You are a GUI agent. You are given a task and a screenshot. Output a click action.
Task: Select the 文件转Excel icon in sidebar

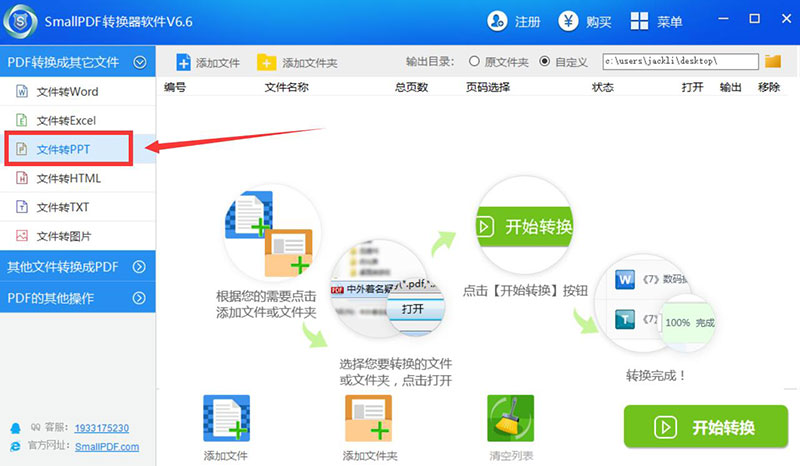tap(22, 120)
